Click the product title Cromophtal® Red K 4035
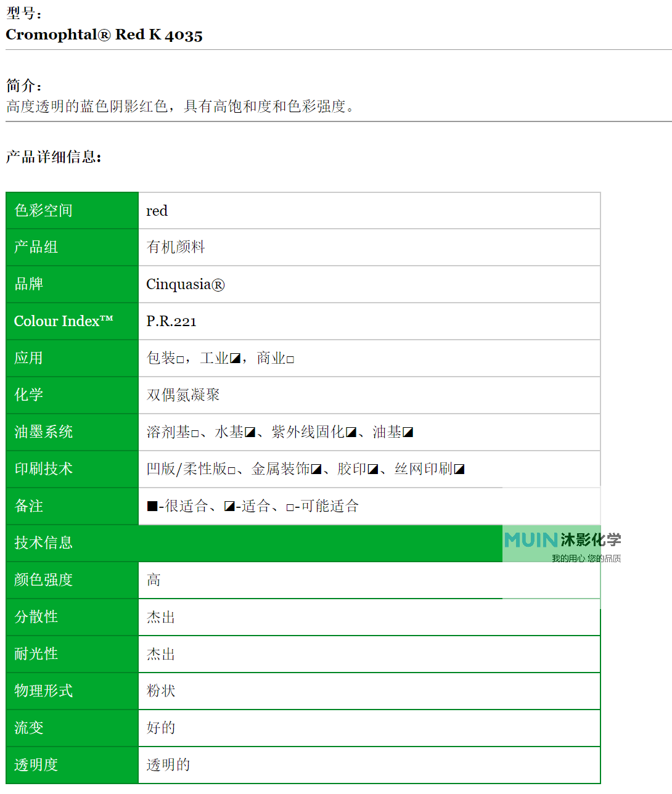Image resolution: width=672 pixels, height=794 pixels. click(x=104, y=35)
